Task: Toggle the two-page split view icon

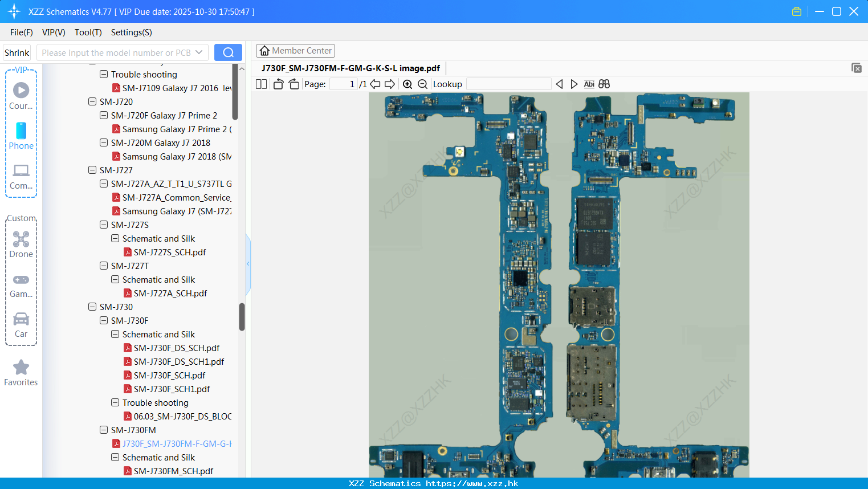Action: [x=261, y=84]
